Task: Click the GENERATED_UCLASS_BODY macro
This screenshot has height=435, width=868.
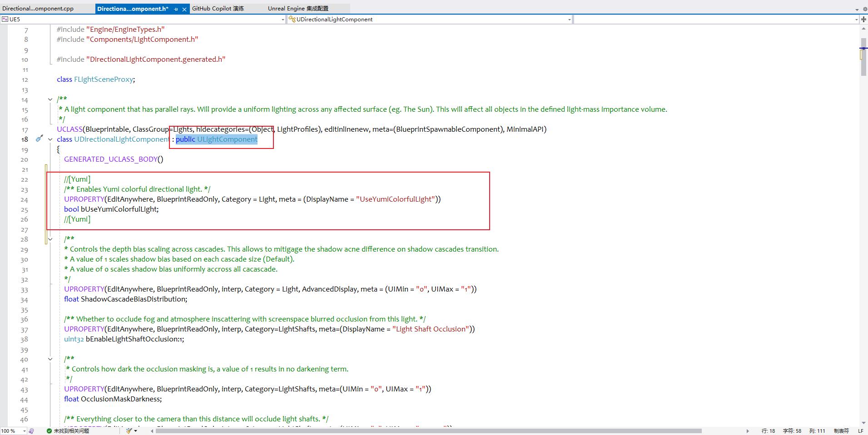Action: pos(110,159)
